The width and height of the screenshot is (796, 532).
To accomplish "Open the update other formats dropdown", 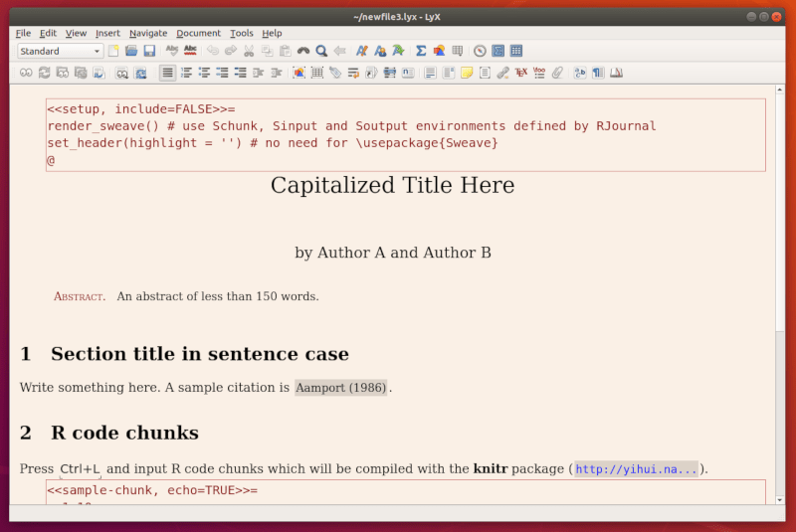I will point(140,73).
